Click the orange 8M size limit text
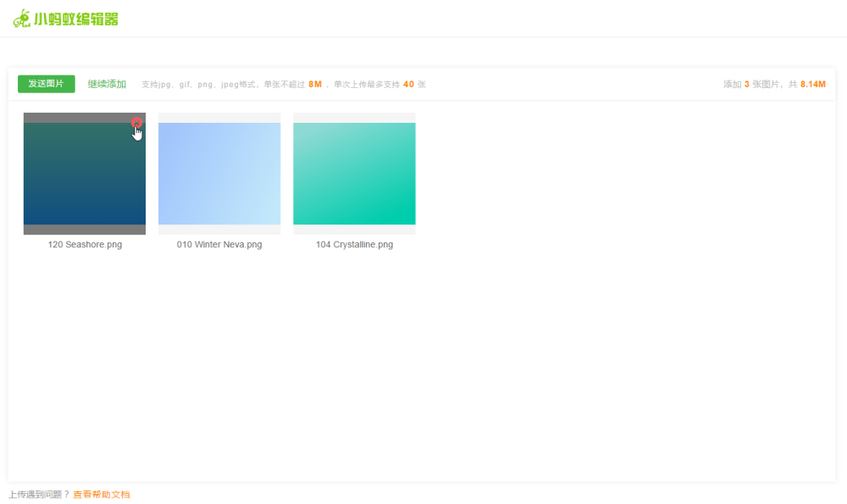 point(315,84)
